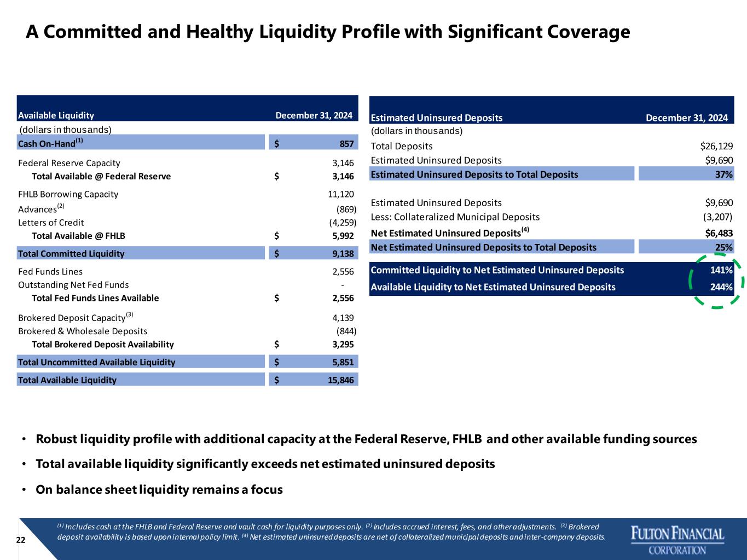Click the 'Total Deposits' row label

click(x=402, y=146)
